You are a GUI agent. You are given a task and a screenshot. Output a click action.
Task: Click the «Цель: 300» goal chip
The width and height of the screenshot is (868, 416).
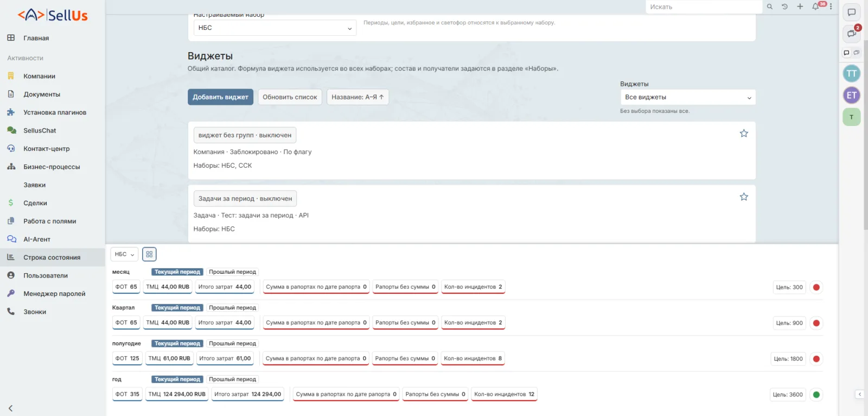tap(789, 287)
